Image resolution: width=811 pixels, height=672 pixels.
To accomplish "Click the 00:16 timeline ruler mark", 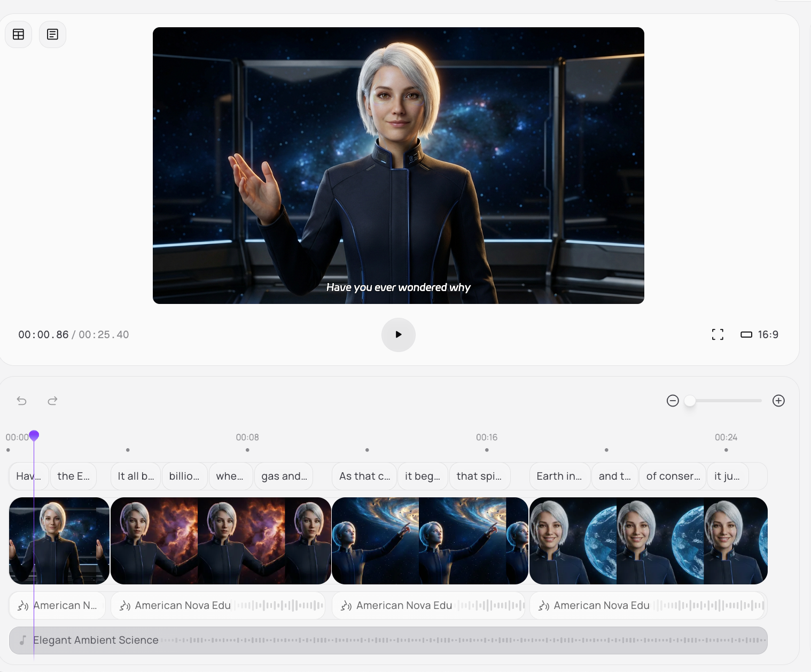I will (x=487, y=437).
